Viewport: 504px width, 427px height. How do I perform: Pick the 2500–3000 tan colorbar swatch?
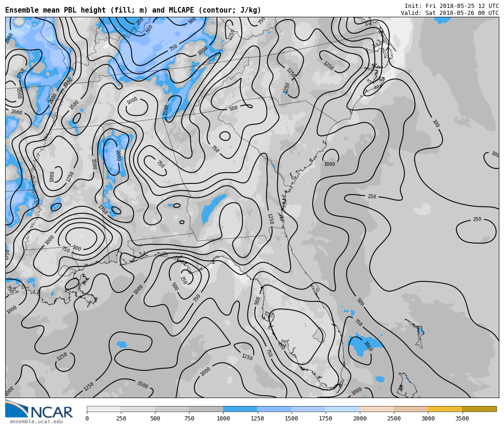pos(411,409)
